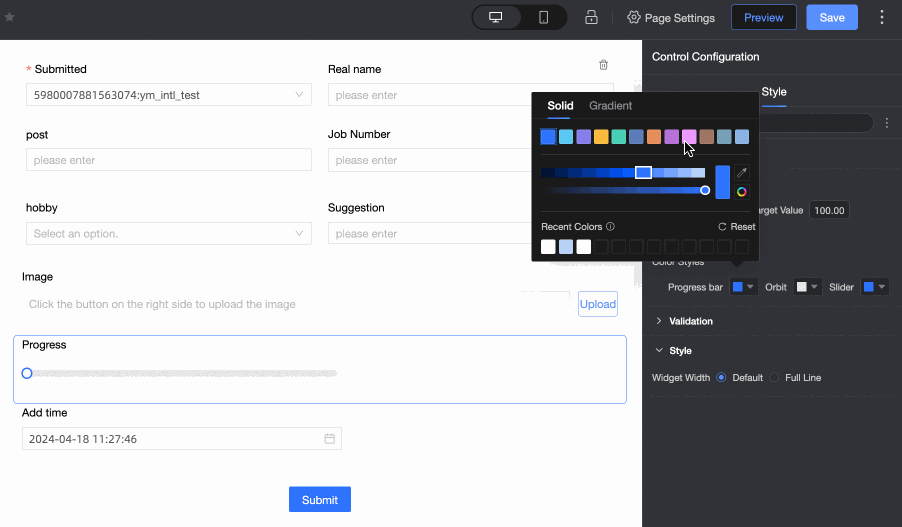Viewport: 902px width, 527px height.
Task: Click the Target Value field
Action: click(829, 211)
